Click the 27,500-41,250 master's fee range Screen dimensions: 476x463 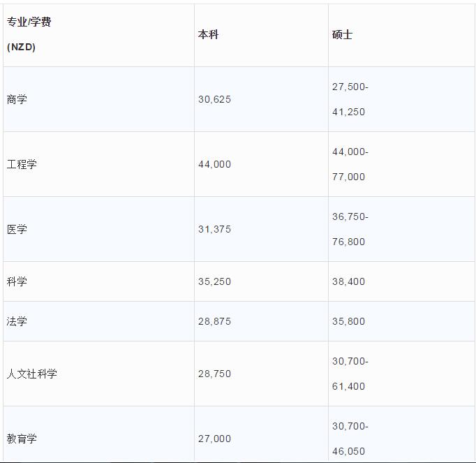(x=350, y=99)
